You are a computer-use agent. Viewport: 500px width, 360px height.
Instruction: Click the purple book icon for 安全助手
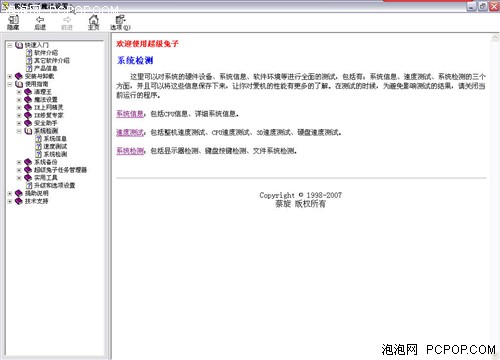[28, 123]
